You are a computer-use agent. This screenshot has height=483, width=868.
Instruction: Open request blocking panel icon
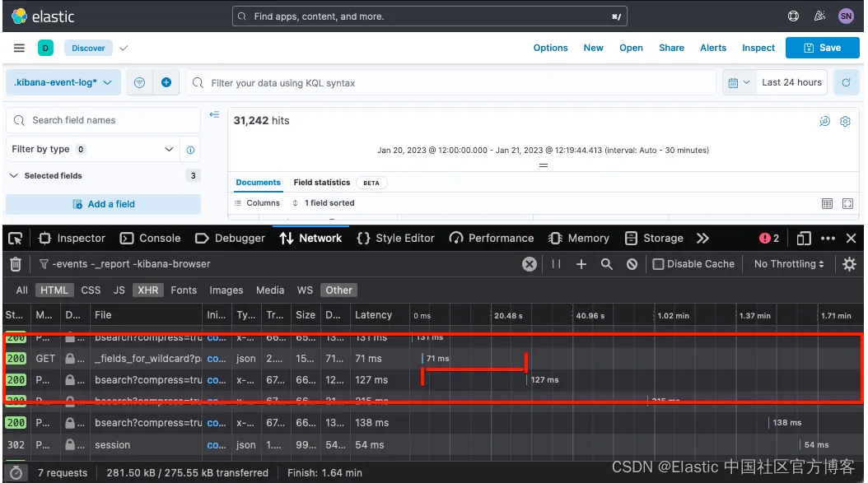tap(632, 264)
